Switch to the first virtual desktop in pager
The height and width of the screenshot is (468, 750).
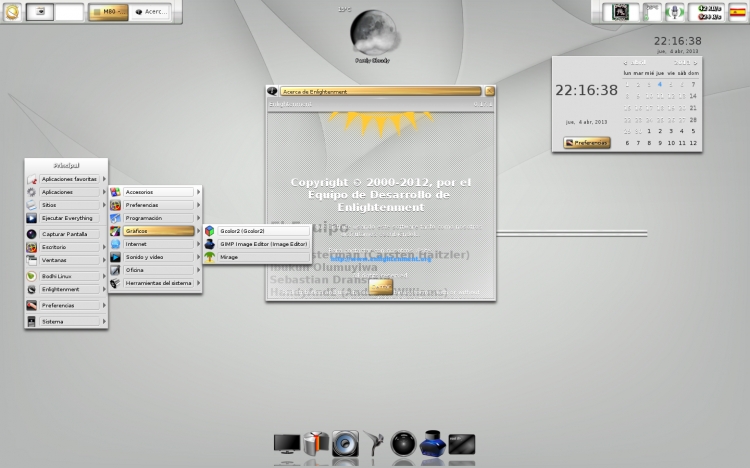click(40, 12)
